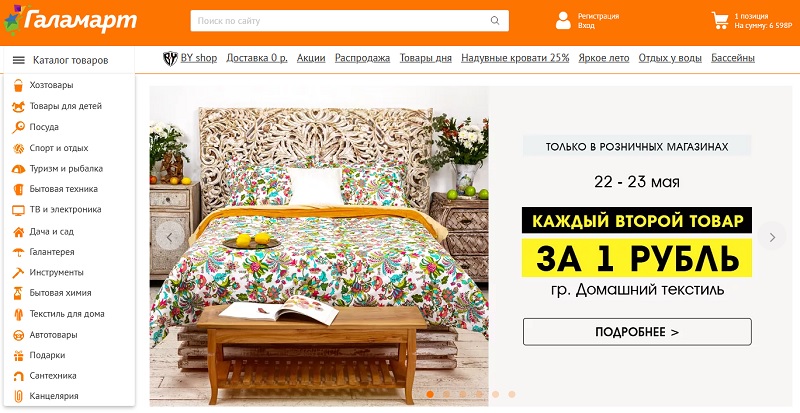The image size is (800, 413).
Task: Select the second carousel dot indicator
Action: point(446,394)
